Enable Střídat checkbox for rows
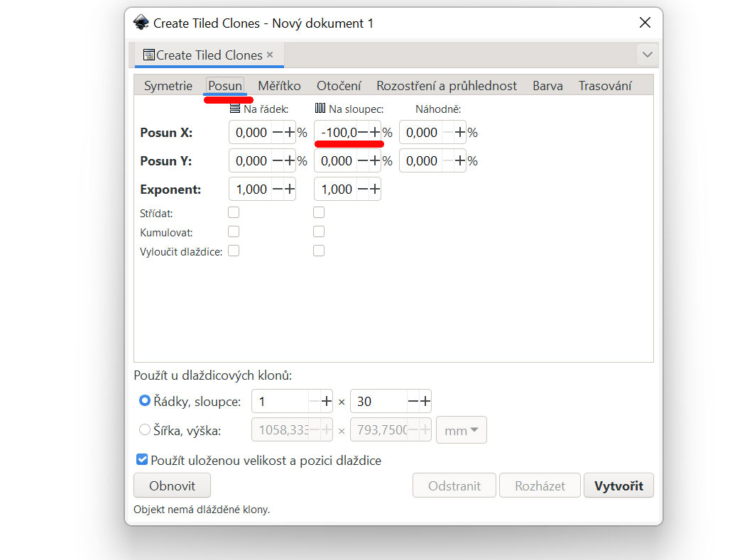The width and height of the screenshot is (747, 560). (234, 212)
